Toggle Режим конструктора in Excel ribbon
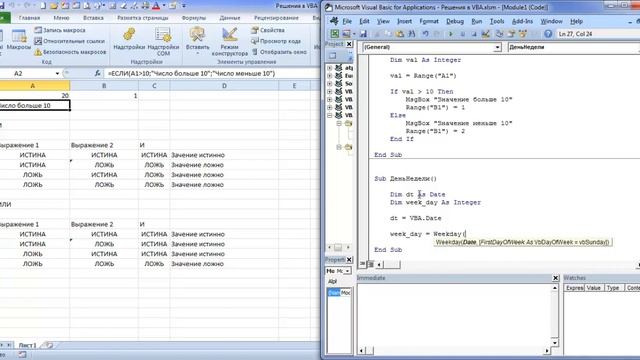 (x=230, y=42)
